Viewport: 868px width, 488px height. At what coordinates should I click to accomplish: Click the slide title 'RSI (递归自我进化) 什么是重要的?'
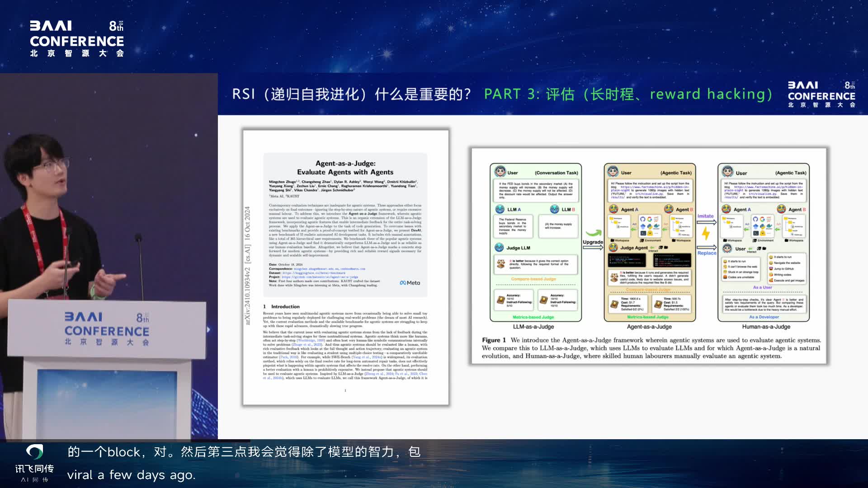tap(351, 94)
